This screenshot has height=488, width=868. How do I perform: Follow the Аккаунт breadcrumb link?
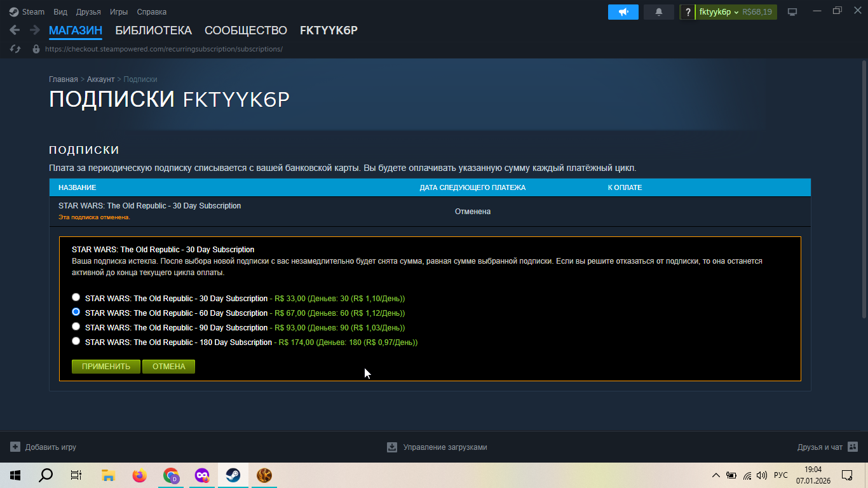pyautogui.click(x=100, y=79)
